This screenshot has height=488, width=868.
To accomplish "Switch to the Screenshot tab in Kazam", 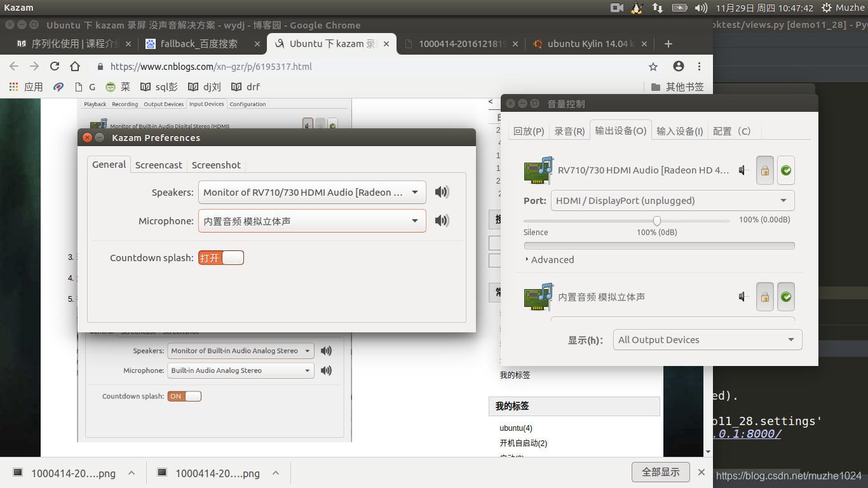I will point(216,165).
